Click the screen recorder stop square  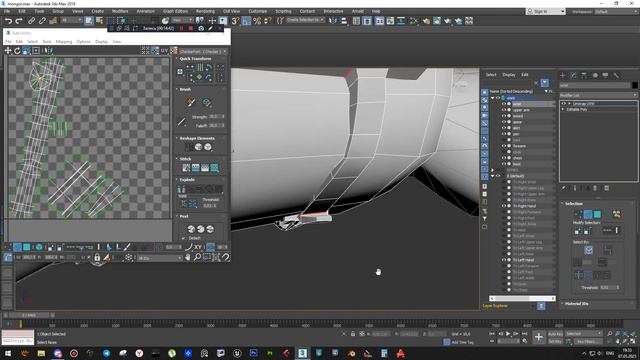[x=190, y=28]
